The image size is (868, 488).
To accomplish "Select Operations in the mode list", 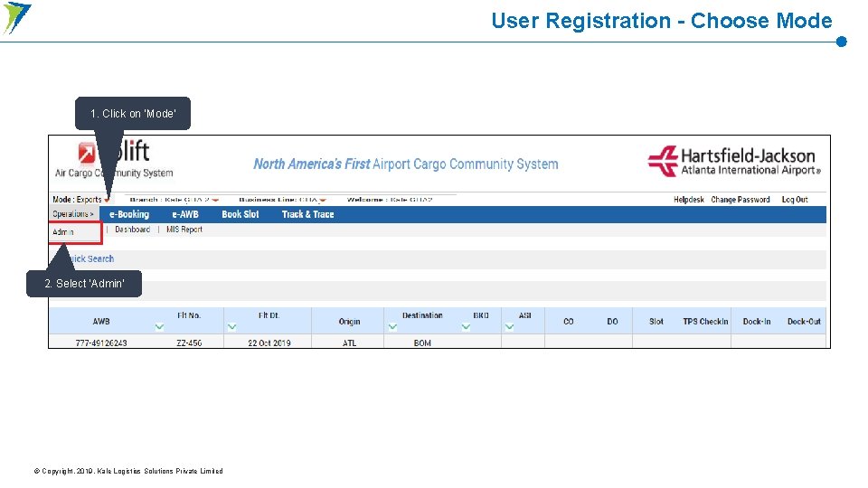I will (73, 213).
